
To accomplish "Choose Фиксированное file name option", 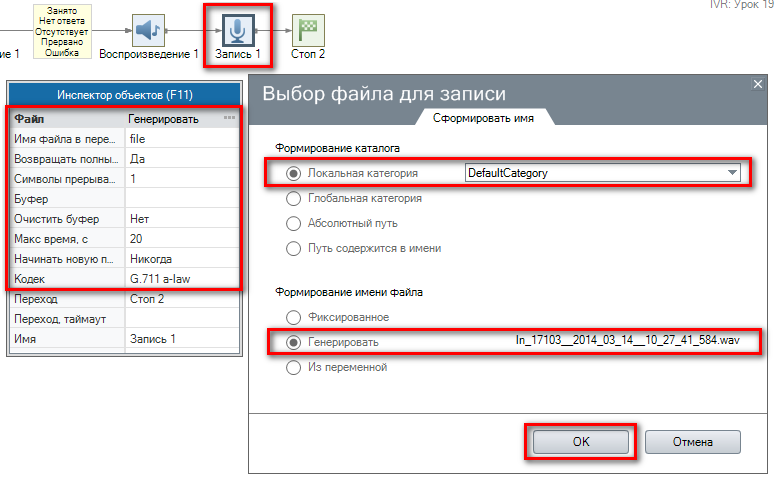I will [294, 317].
